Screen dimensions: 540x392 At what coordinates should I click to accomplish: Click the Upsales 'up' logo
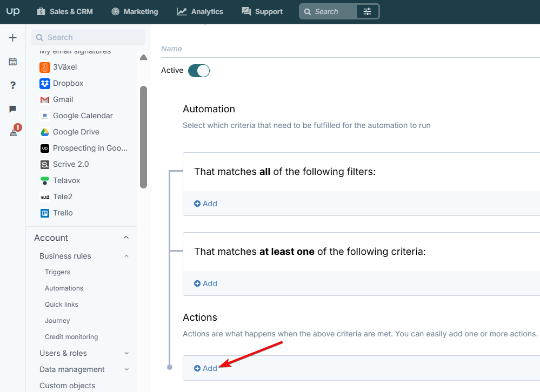click(13, 11)
